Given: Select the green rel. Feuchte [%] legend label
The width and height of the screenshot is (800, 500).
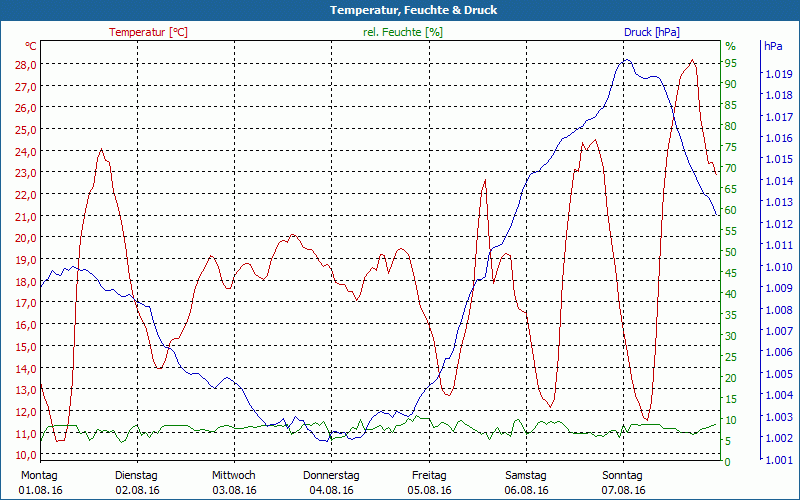Looking at the screenshot, I should point(403,32).
